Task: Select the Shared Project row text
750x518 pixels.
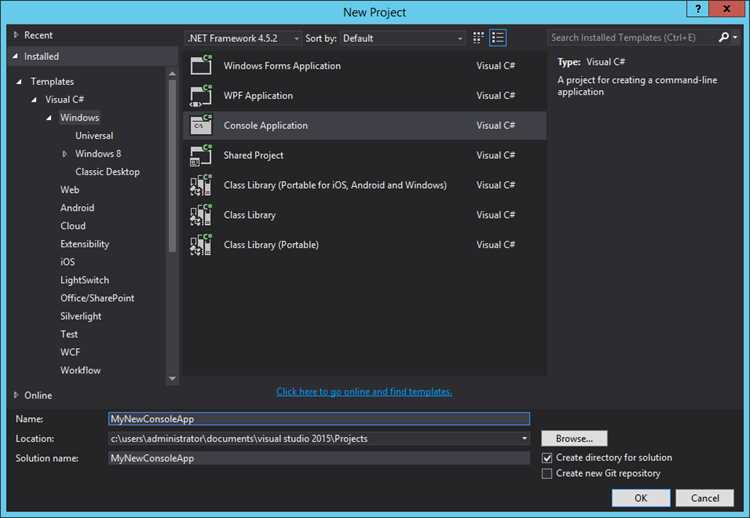Action: (x=254, y=155)
